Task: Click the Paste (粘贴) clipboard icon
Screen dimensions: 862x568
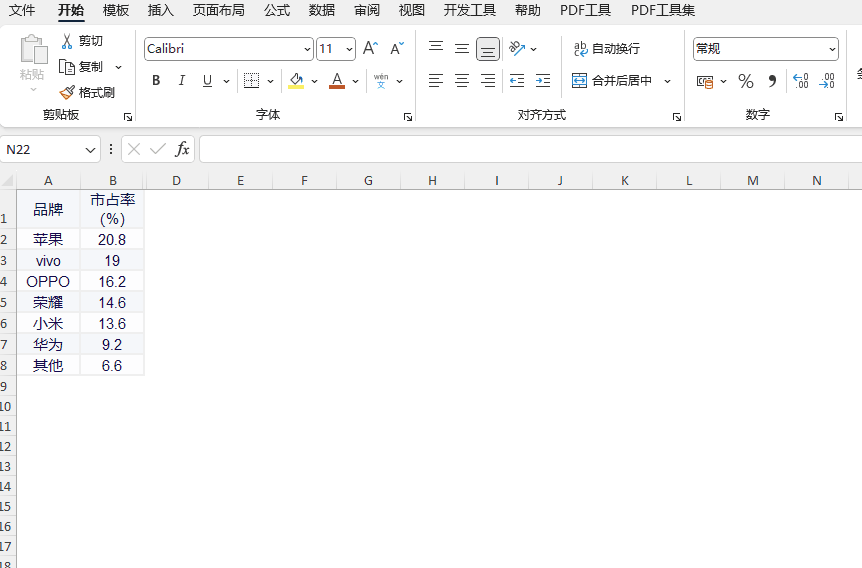Action: pyautogui.click(x=34, y=51)
